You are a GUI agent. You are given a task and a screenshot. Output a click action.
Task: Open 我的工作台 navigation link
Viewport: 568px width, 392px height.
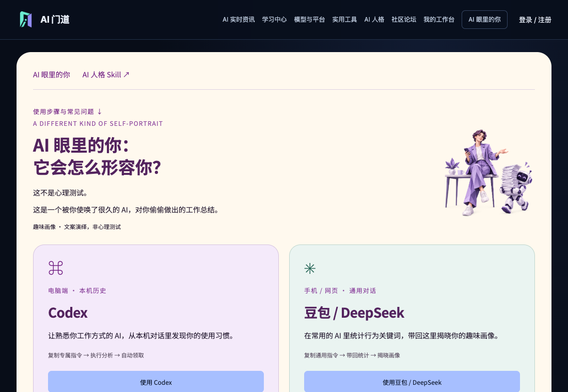pyautogui.click(x=439, y=20)
